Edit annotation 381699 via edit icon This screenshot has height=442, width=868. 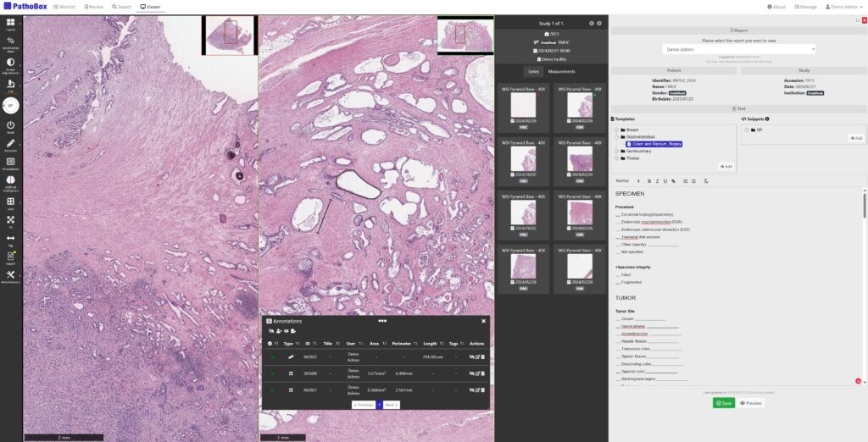[x=477, y=374]
